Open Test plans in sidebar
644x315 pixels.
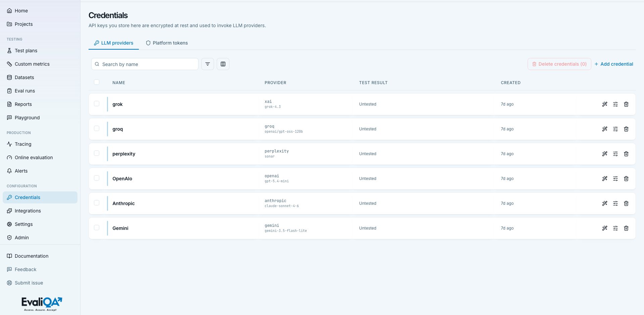tap(40, 51)
